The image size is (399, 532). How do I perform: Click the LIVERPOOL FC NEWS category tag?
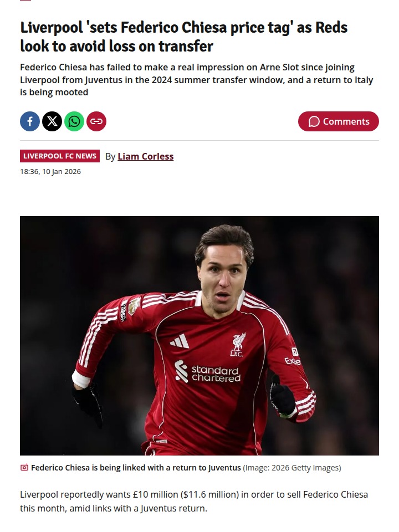click(60, 156)
